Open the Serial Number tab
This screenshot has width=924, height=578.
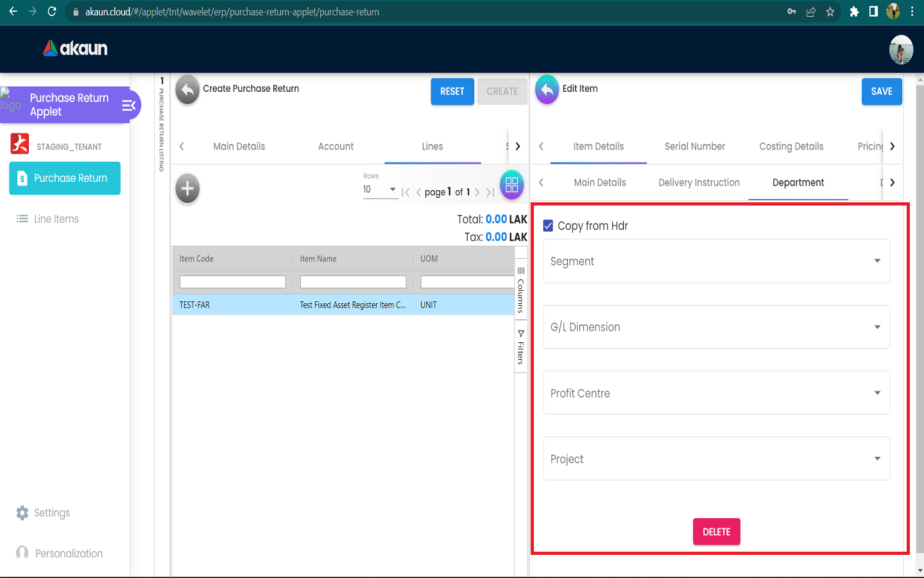[695, 146]
